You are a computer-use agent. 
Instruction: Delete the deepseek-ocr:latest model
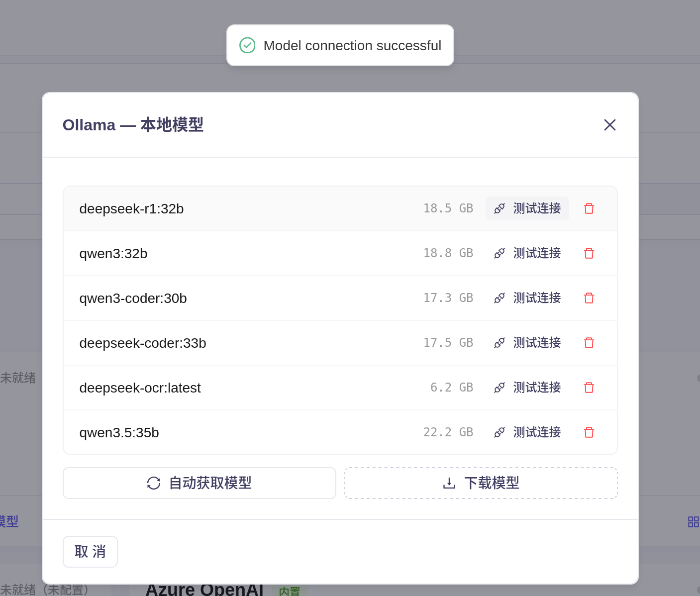[x=589, y=388]
